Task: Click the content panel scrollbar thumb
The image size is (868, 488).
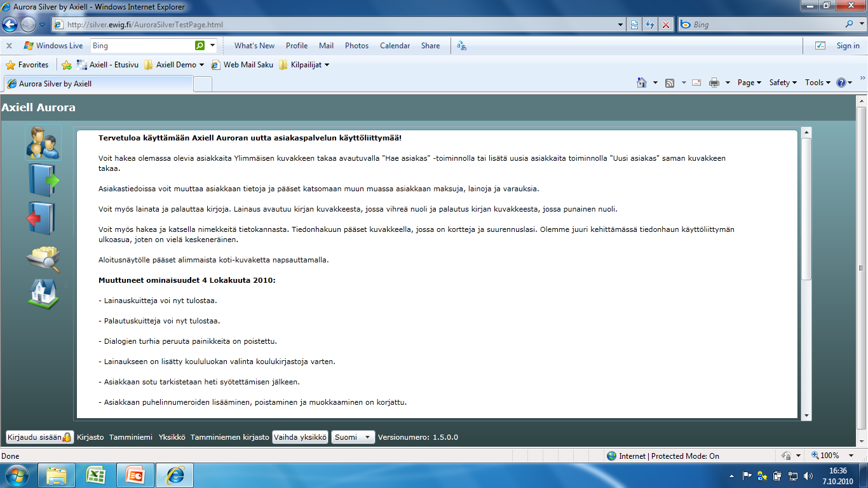Action: click(x=806, y=208)
